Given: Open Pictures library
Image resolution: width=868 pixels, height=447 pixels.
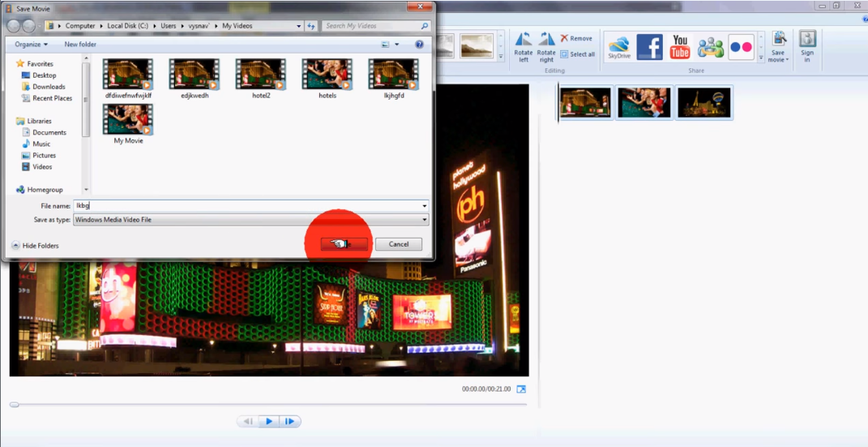Looking at the screenshot, I should [44, 155].
